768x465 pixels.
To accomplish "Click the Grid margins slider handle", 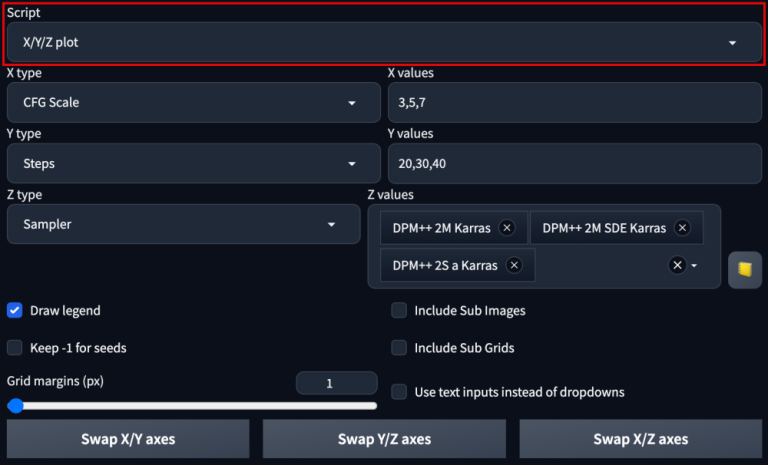I will click(16, 406).
